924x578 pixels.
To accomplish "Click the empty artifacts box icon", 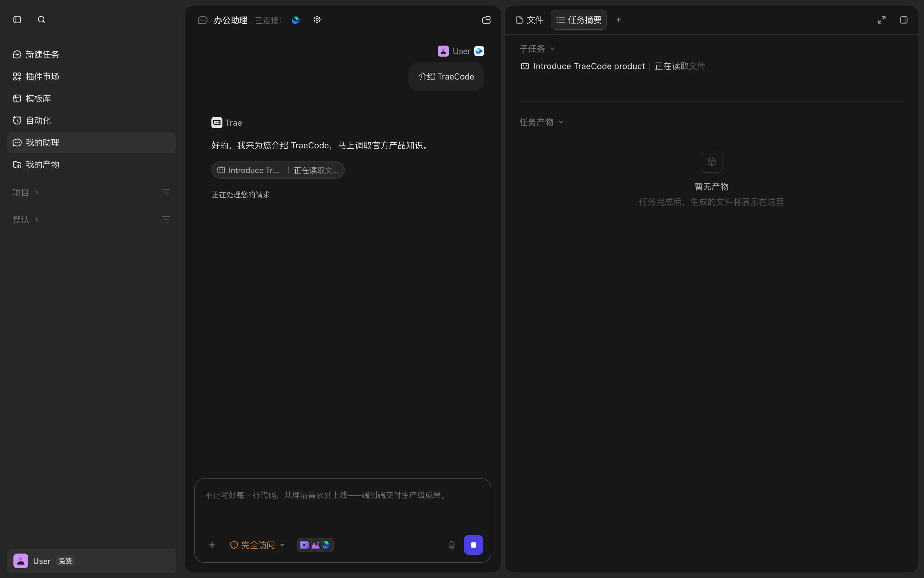I will click(711, 162).
